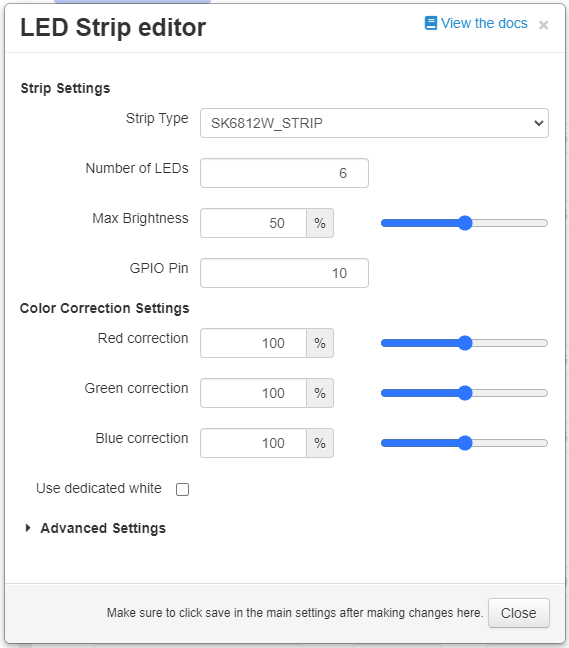Image resolution: width=569 pixels, height=648 pixels.
Task: Click the Green correction label
Action: point(136,388)
